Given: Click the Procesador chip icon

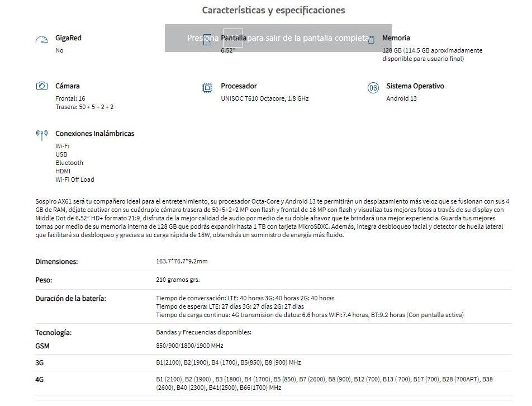Looking at the screenshot, I should coord(207,88).
